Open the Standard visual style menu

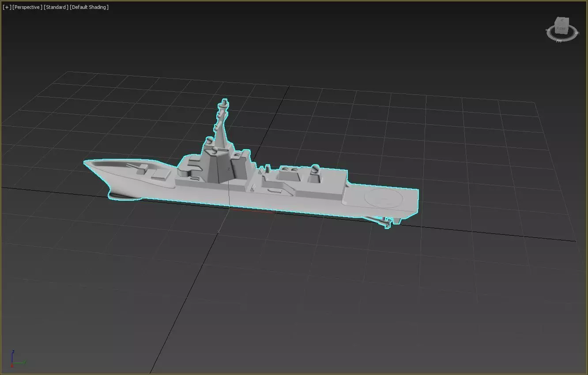click(x=56, y=7)
